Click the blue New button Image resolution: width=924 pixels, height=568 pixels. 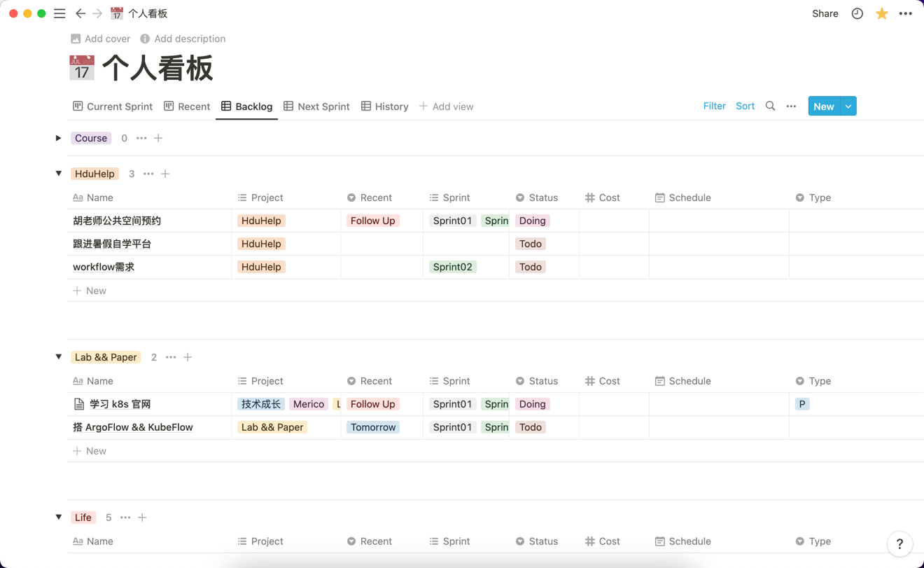tap(823, 106)
